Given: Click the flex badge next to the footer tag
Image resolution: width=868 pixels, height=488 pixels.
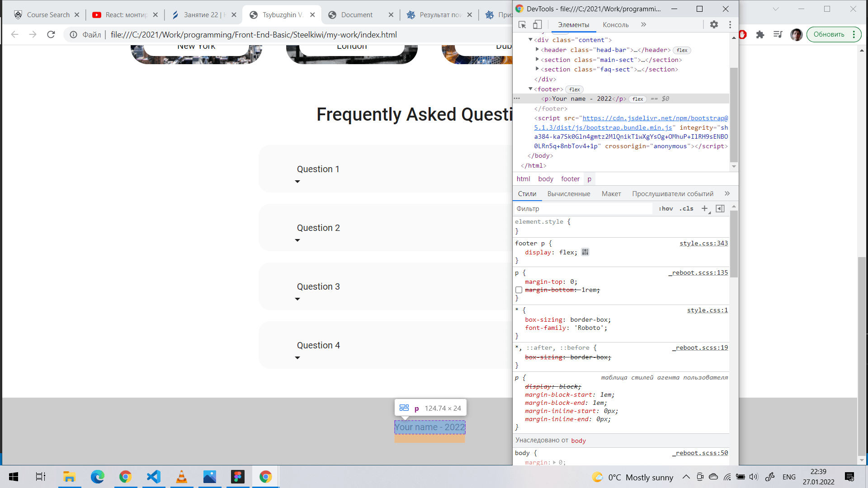Looking at the screenshot, I should click(x=574, y=89).
